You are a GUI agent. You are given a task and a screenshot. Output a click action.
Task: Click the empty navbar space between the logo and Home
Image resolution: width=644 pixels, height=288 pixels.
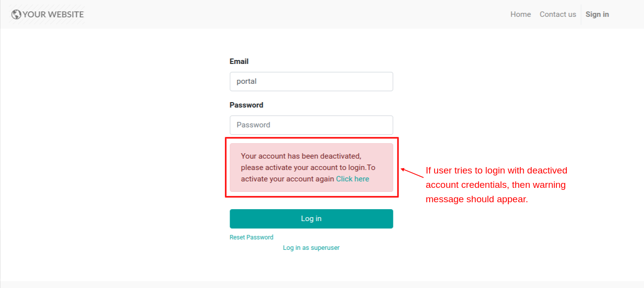[297, 14]
